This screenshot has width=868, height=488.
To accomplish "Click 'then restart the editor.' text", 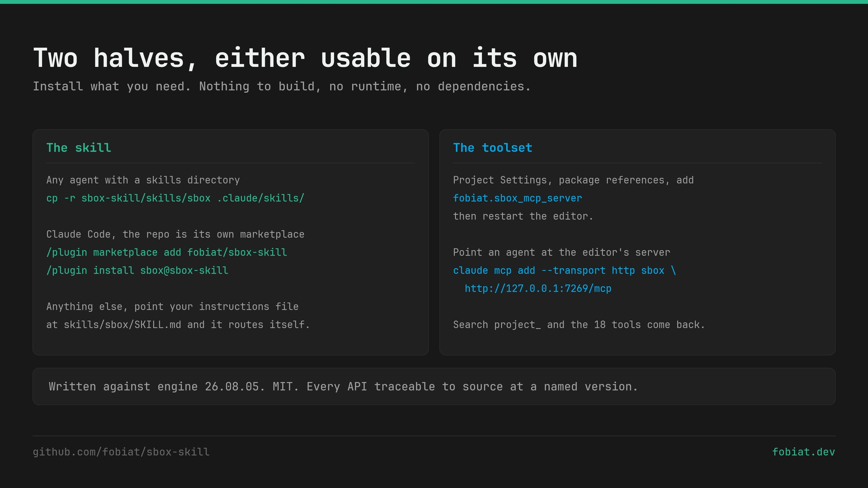I will tap(523, 216).
